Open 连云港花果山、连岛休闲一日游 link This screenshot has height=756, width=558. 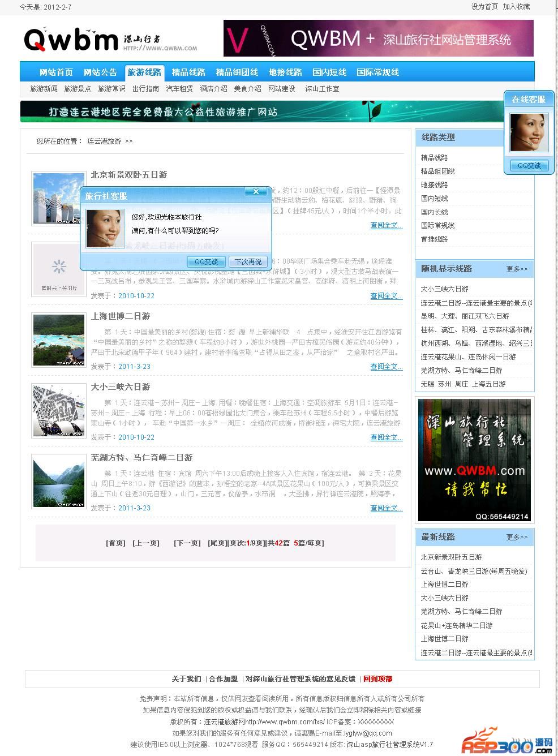pyautogui.click(x=468, y=357)
